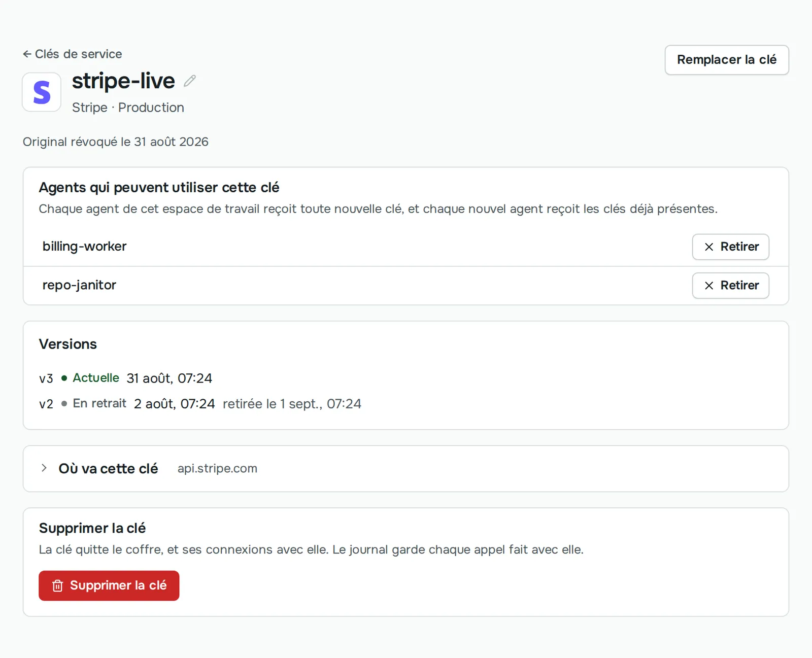Click the Versions heading
Image resolution: width=812 pixels, height=658 pixels.
68,344
